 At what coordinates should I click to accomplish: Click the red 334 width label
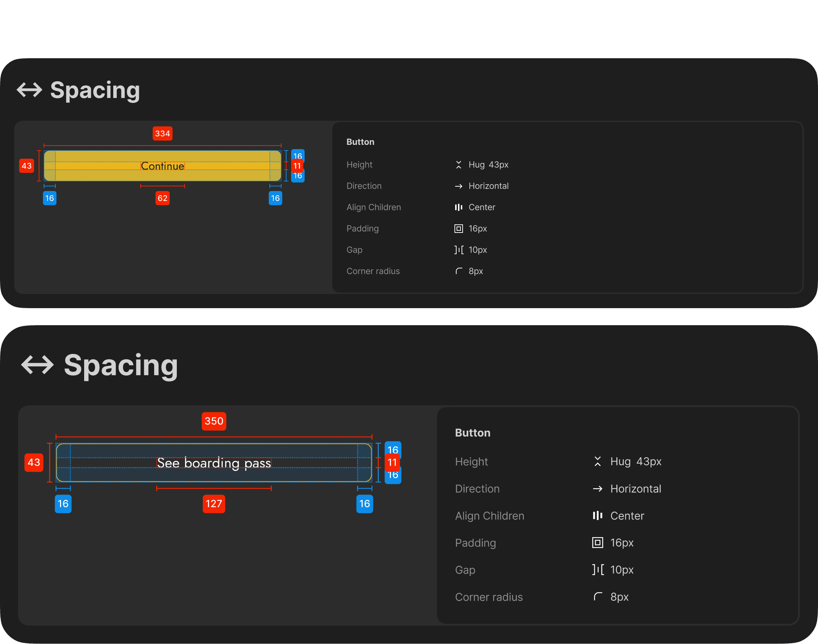pyautogui.click(x=163, y=133)
